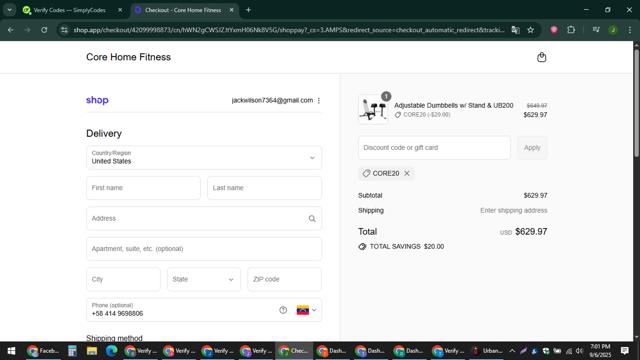Open Microsoft Edge from the taskbar

[x=111, y=351]
